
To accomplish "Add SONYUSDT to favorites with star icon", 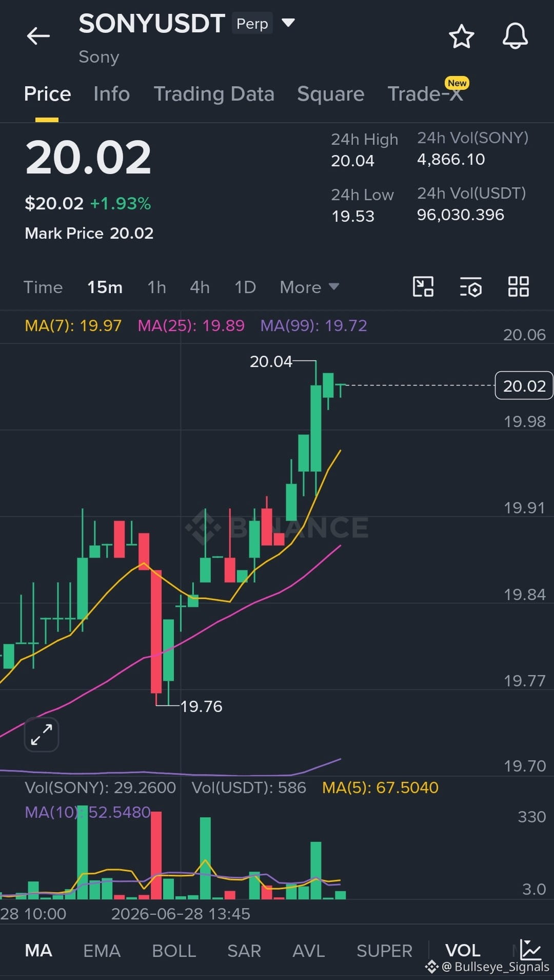I will coord(461,36).
